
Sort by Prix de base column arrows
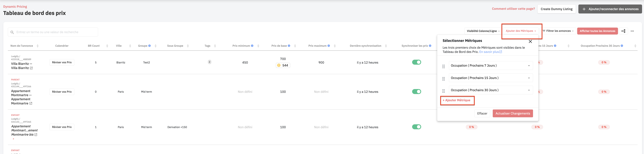coord(295,46)
